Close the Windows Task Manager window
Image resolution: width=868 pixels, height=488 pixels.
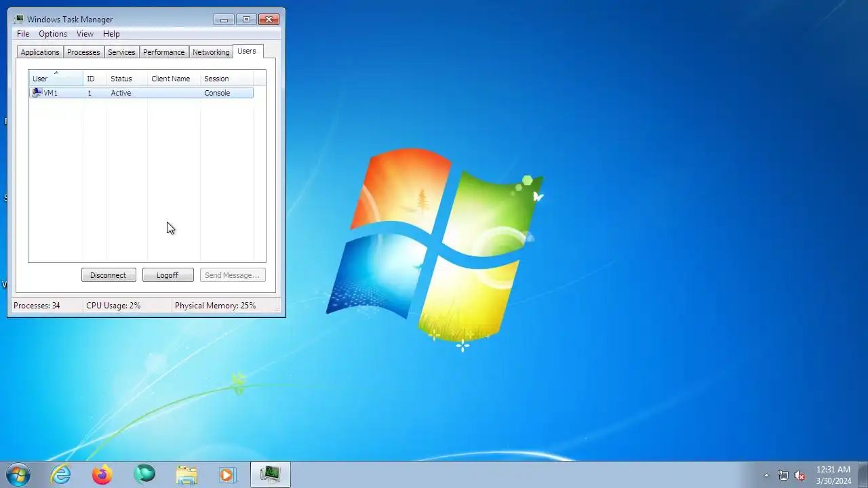[269, 20]
